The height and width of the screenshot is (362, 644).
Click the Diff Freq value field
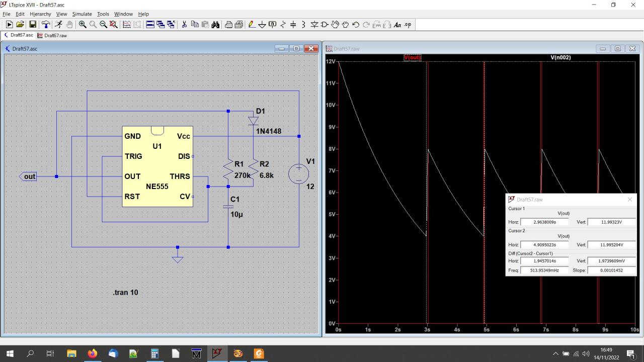544,270
